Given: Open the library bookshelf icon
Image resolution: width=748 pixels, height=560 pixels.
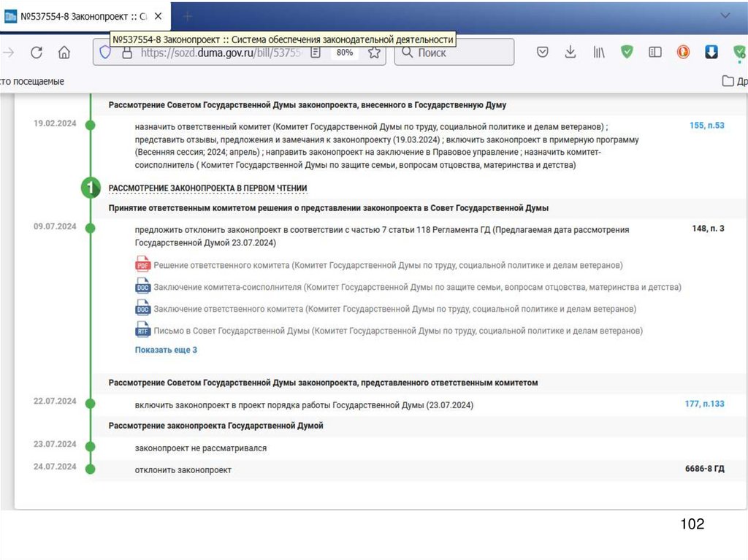Looking at the screenshot, I should 599,52.
